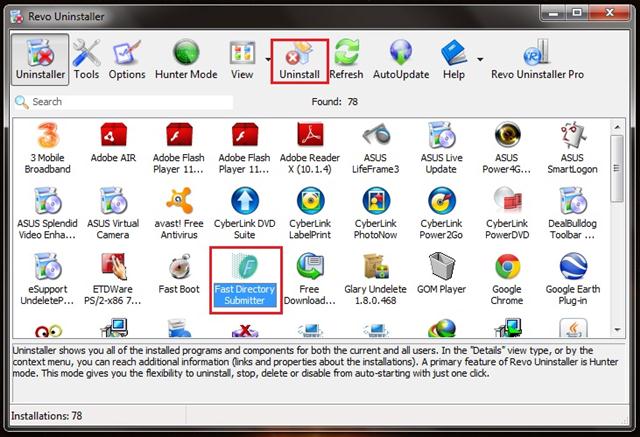Select CyberLink DVD Suite
The width and height of the screenshot is (640, 437).
(244, 214)
